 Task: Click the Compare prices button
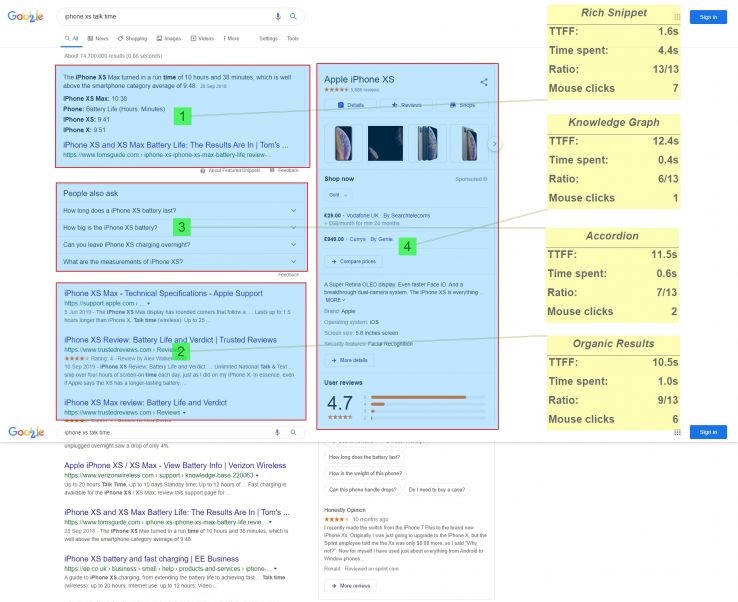click(353, 261)
